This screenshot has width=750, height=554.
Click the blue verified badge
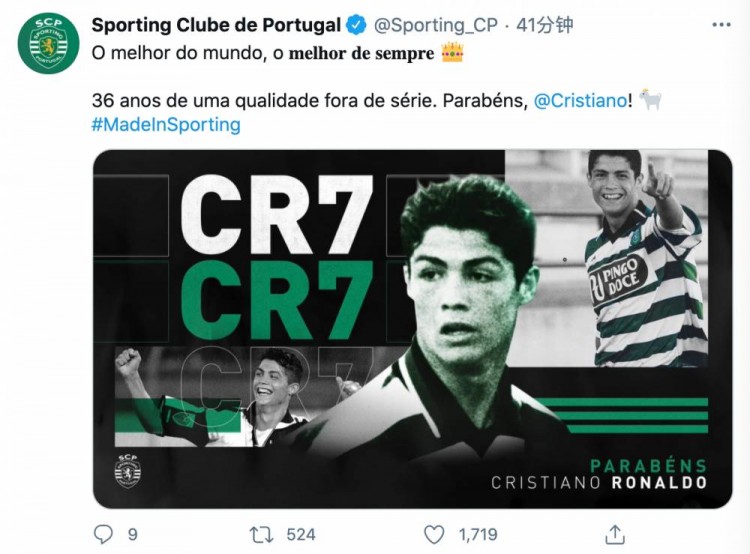coord(356,25)
